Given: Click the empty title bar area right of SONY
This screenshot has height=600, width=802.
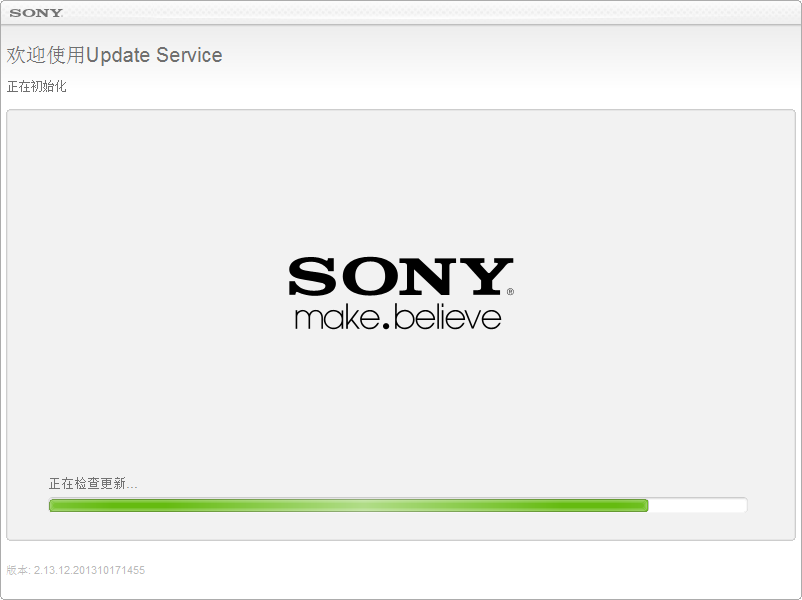Looking at the screenshot, I should (430, 13).
